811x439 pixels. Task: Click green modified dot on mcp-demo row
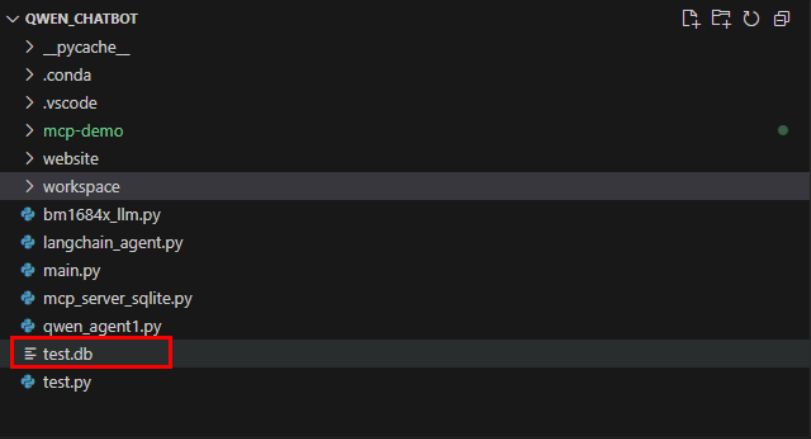pos(783,130)
